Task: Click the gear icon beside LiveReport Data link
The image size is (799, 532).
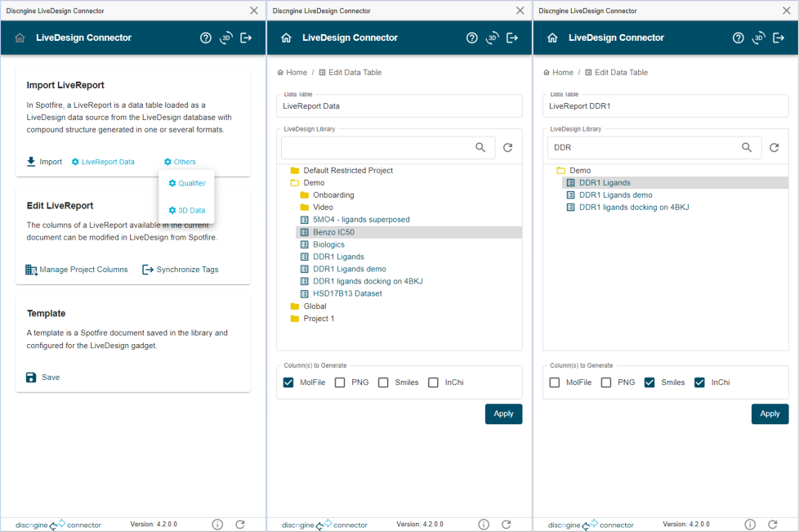Action: coord(75,162)
